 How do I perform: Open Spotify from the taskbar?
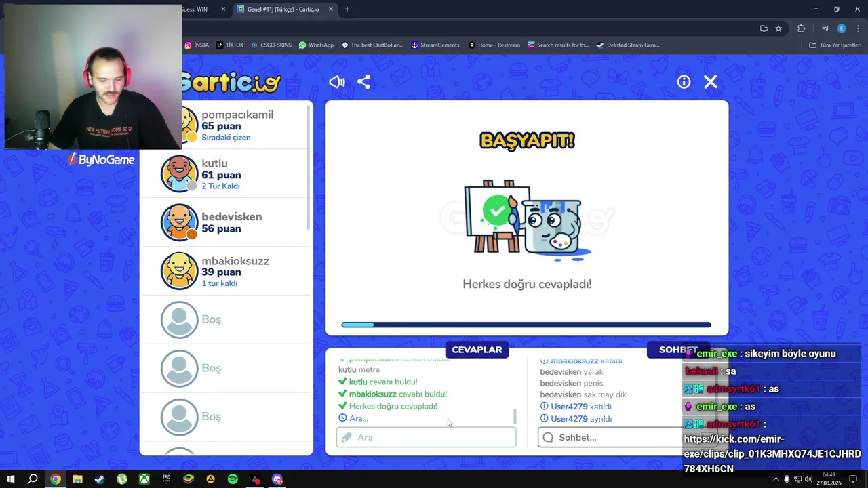pos(233,479)
